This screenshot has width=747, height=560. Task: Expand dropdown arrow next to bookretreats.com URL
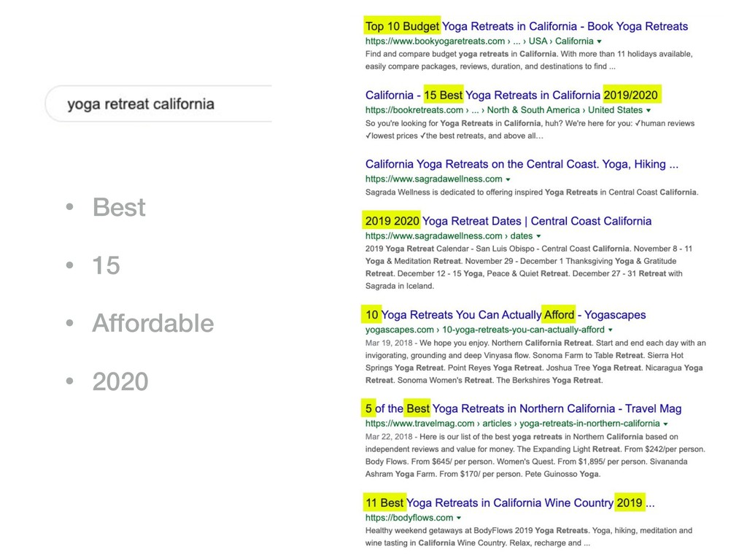[649, 111]
